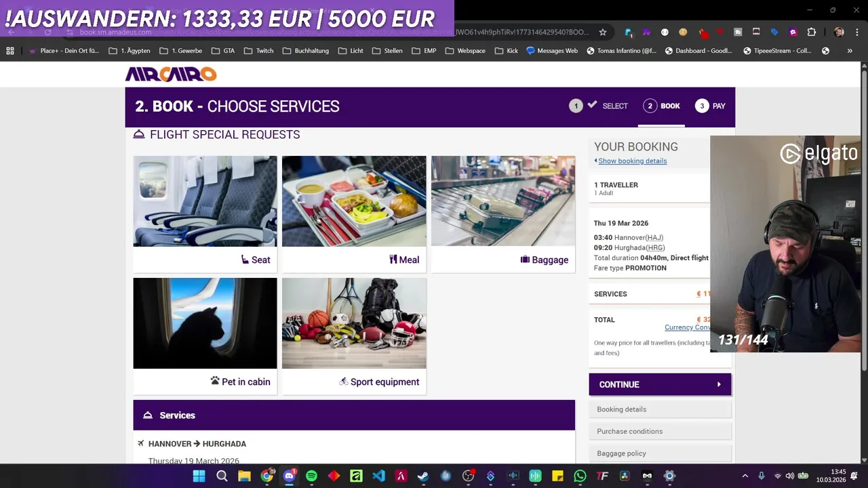Click the microphone tray icon
This screenshot has width=868, height=488.
(762, 476)
